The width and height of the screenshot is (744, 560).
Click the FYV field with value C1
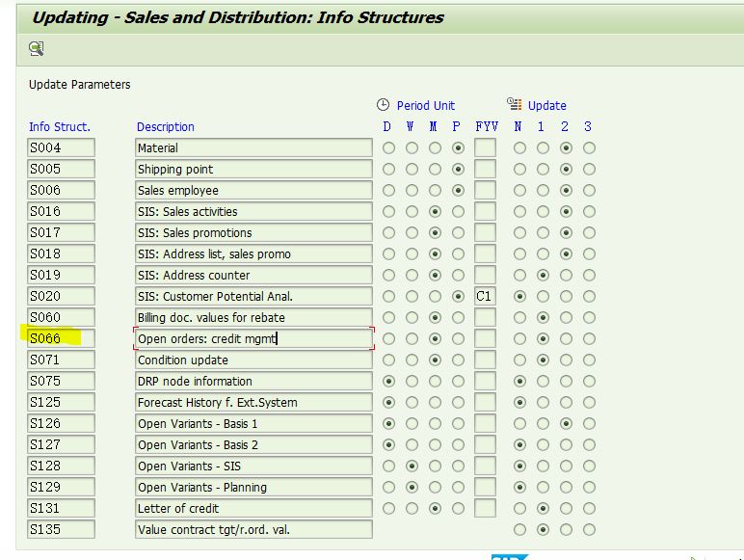(485, 297)
